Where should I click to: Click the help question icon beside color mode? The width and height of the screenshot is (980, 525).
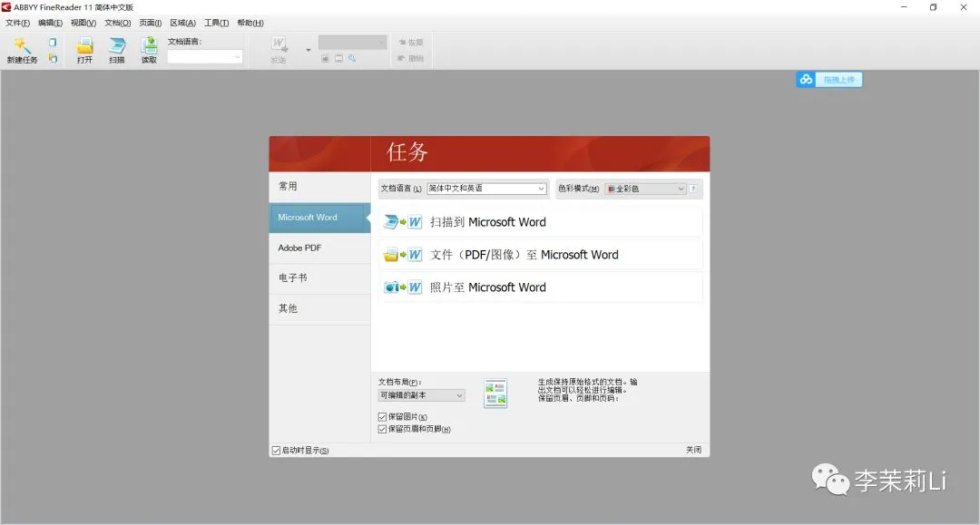point(693,189)
